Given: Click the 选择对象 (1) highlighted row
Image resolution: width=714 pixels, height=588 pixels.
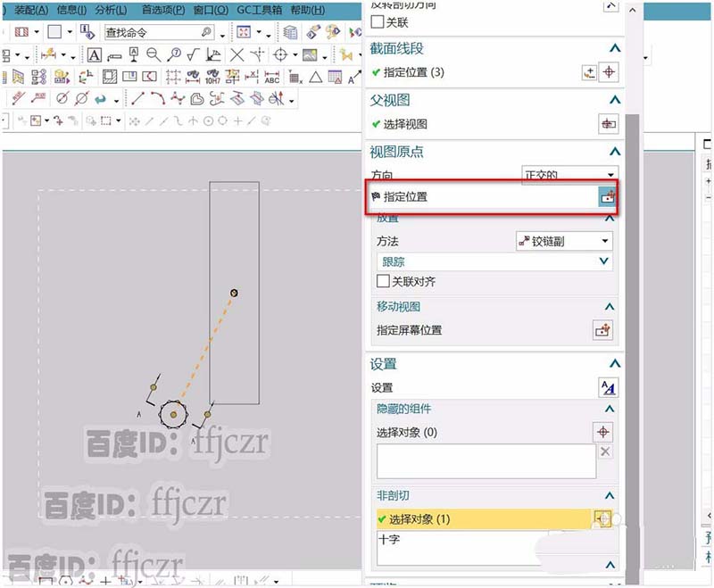Looking at the screenshot, I should (x=484, y=518).
